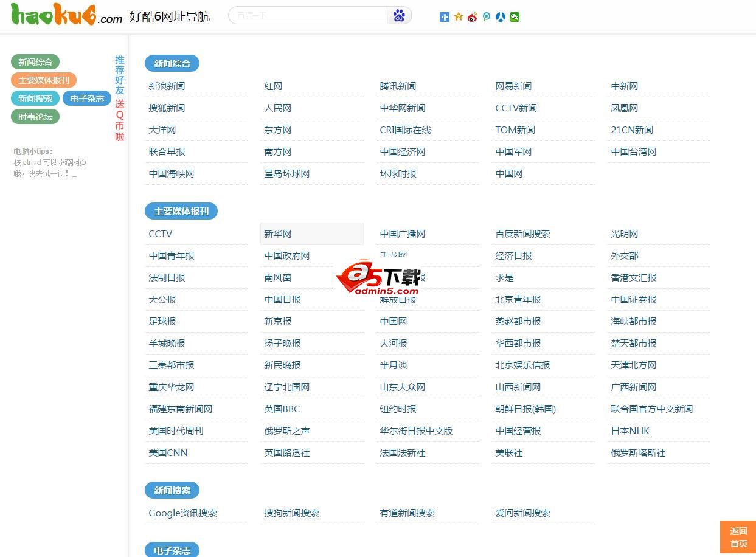This screenshot has height=557, width=756.
Task: Click the 返回首页 button
Action: click(x=738, y=537)
